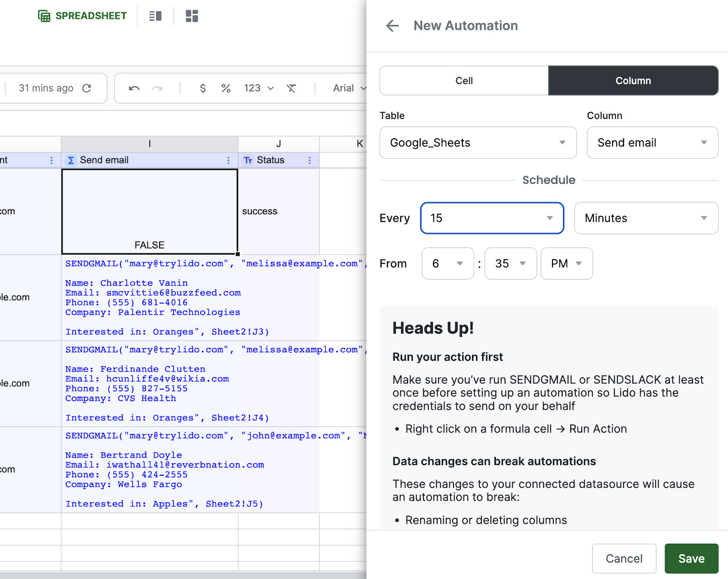This screenshot has height=579, width=728.
Task: Open the Minutes unit dropdown
Action: [x=646, y=218]
